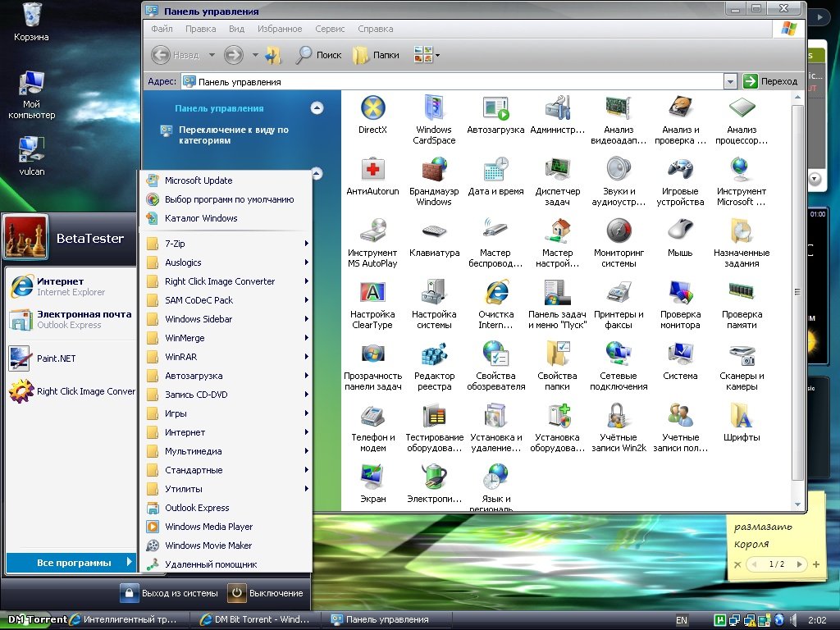Launch Windows Media Player from menu
The height and width of the screenshot is (630, 840).
tap(226, 527)
